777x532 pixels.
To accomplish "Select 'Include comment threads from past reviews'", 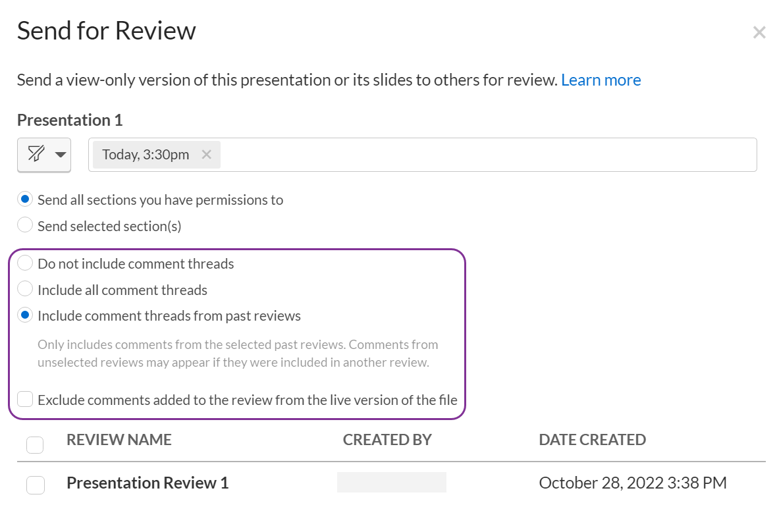I will coord(24,315).
